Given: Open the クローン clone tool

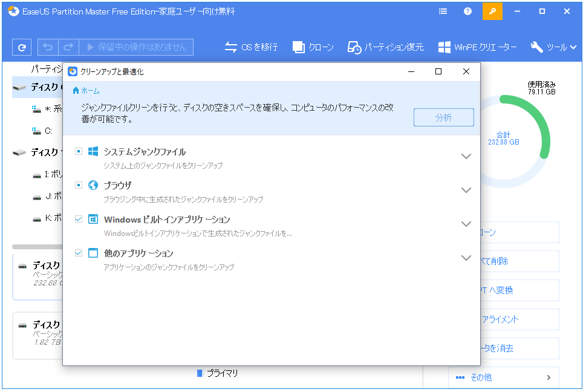Looking at the screenshot, I should tap(313, 47).
